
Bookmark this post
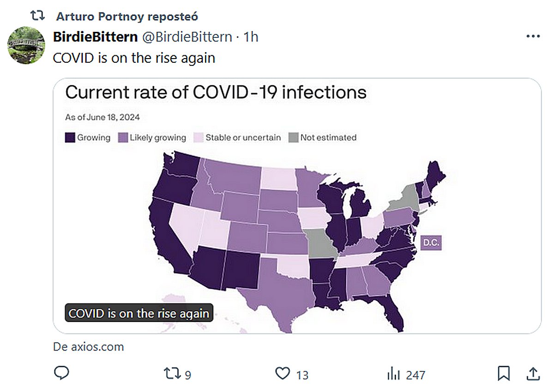point(504,374)
